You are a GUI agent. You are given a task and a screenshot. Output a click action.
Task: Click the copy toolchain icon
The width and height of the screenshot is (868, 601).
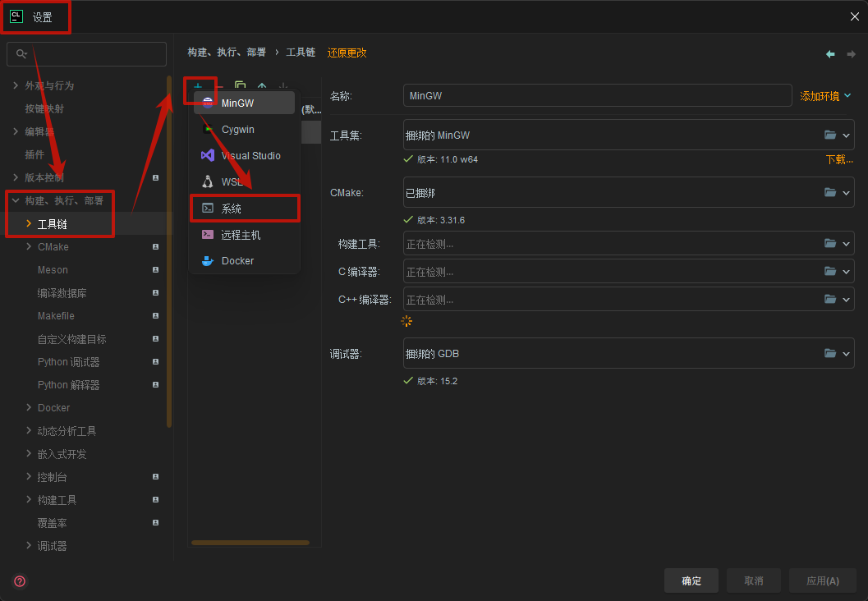tap(241, 85)
